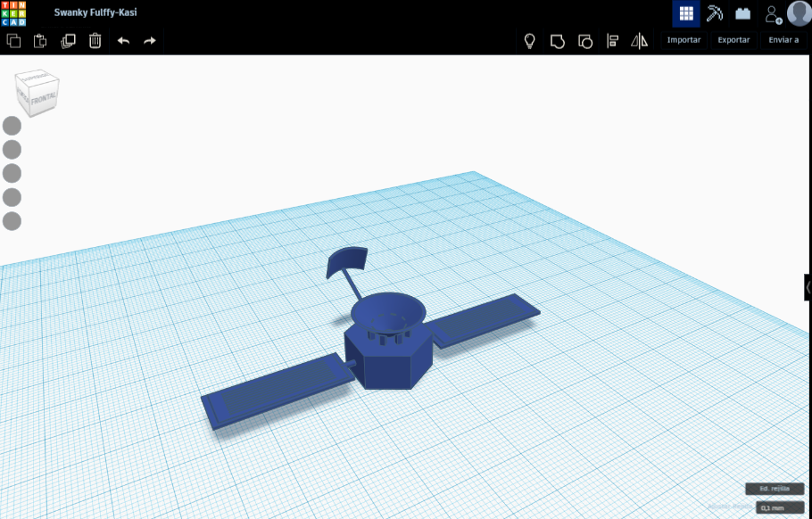Click the Importar button
Viewport: 812px width, 519px height.
(683, 40)
